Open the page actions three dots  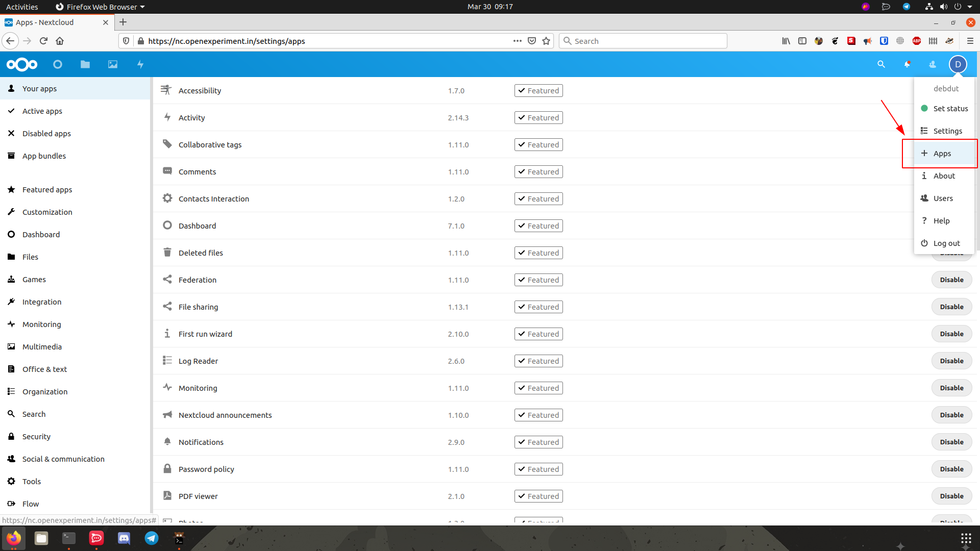pyautogui.click(x=518, y=41)
